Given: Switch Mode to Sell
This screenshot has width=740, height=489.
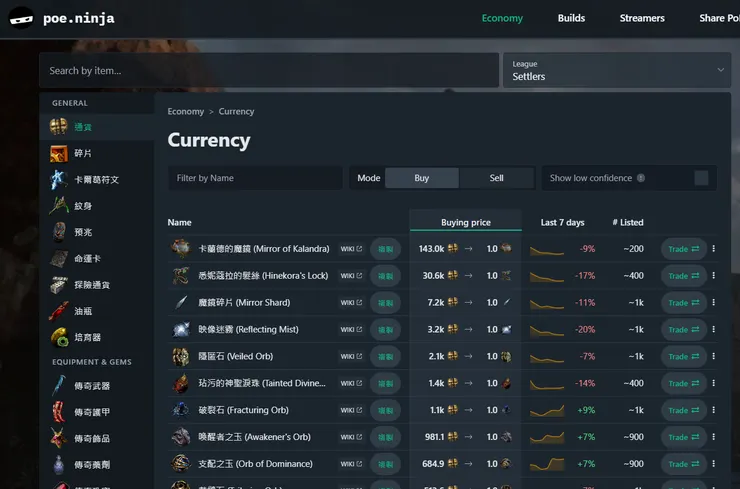Looking at the screenshot, I should [496, 178].
